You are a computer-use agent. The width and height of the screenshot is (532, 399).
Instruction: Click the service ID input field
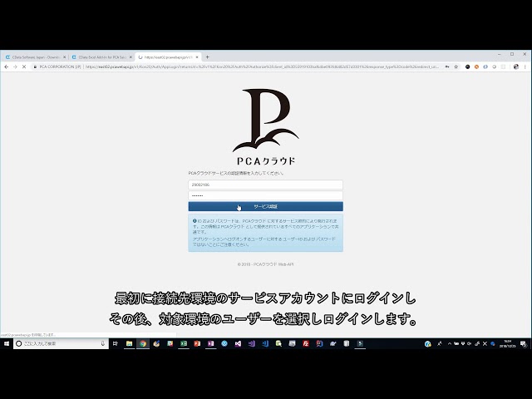coord(265,185)
